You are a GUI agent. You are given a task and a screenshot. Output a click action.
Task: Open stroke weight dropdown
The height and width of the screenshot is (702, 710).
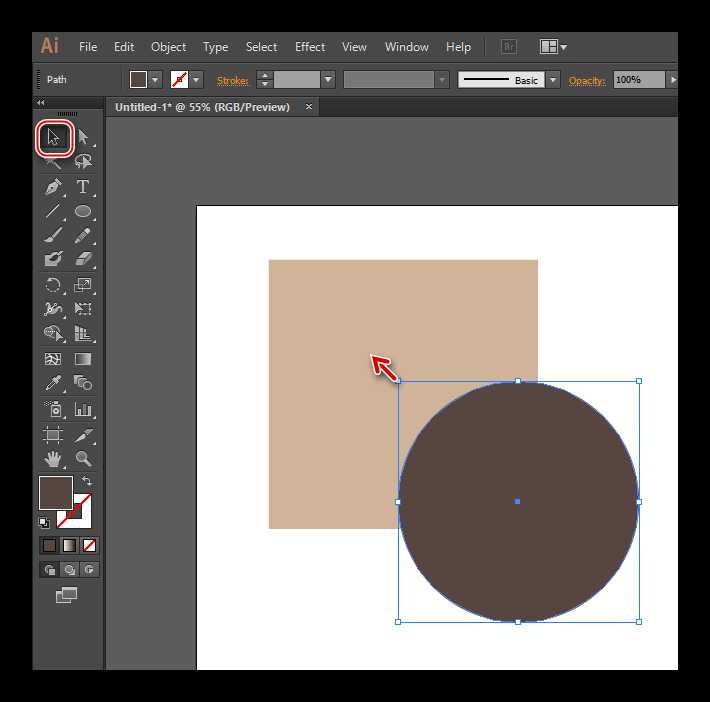[x=328, y=80]
